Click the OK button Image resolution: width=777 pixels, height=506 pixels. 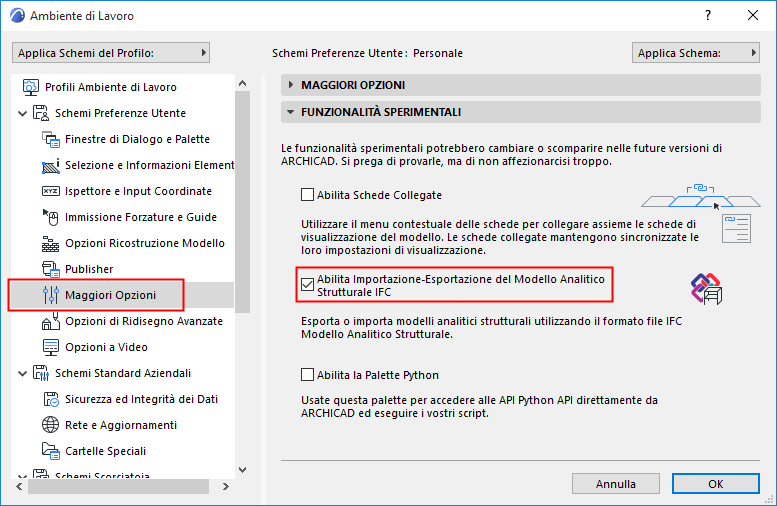click(716, 484)
